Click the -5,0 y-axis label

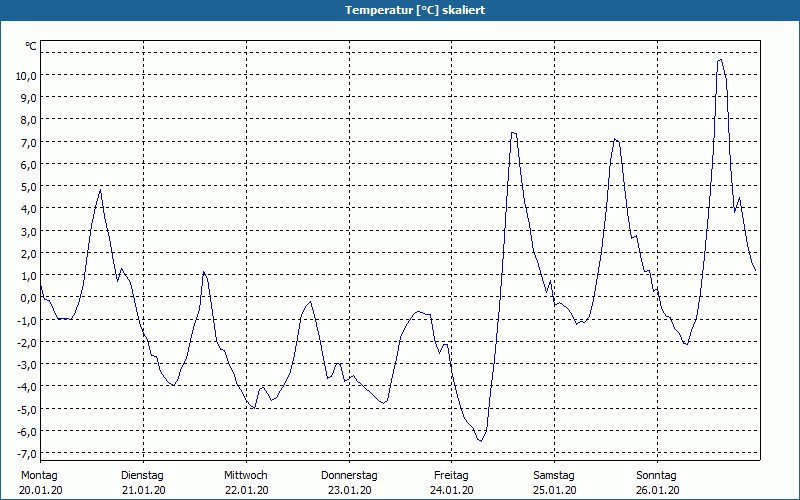pos(27,409)
